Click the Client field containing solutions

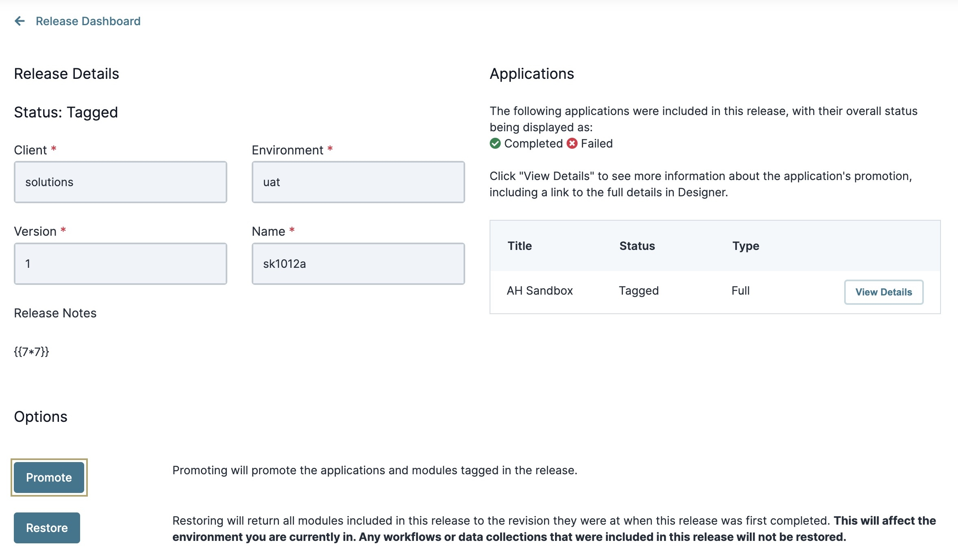coord(120,182)
